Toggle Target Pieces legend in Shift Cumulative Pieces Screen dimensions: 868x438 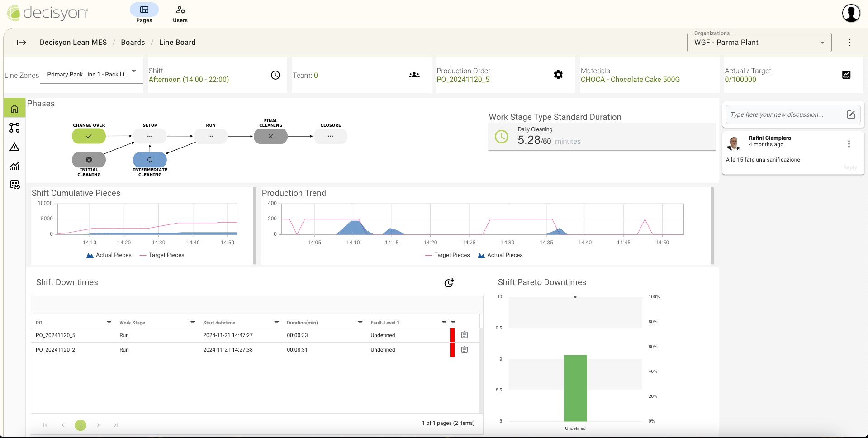(x=162, y=255)
